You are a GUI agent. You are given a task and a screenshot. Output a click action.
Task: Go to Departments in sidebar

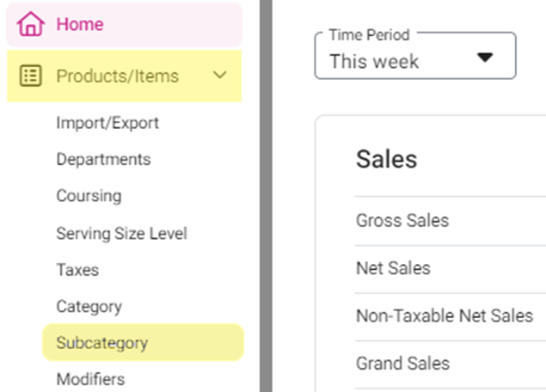[x=103, y=159]
